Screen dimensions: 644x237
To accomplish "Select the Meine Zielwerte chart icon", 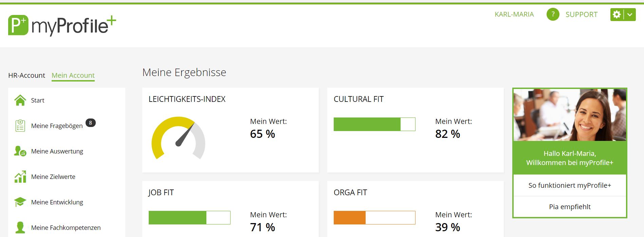I will point(20,177).
